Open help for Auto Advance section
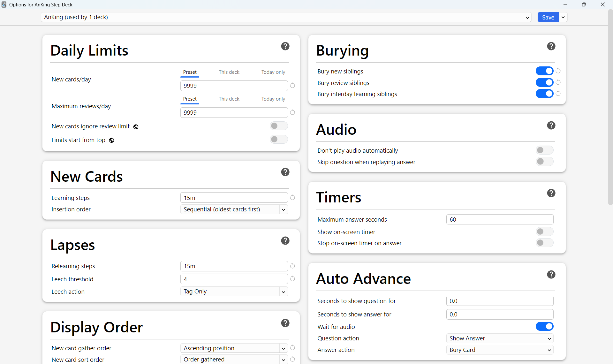 551,275
